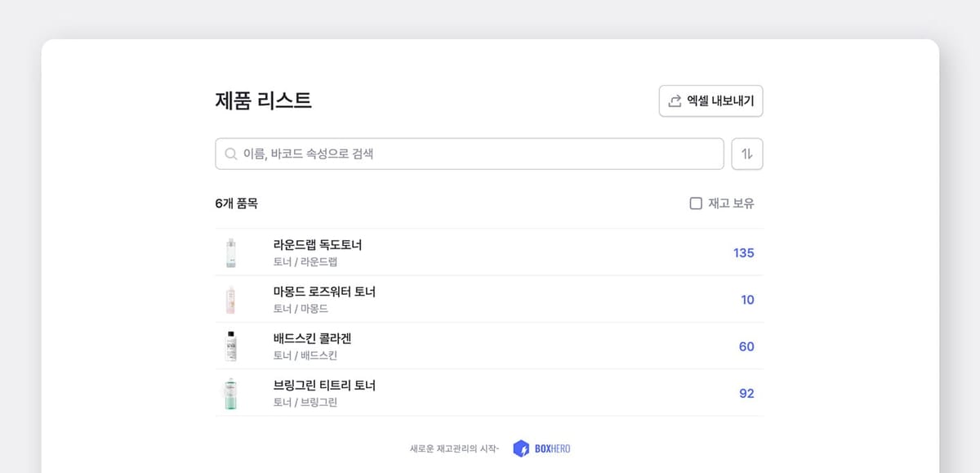Click the magnifying glass search icon

[229, 154]
